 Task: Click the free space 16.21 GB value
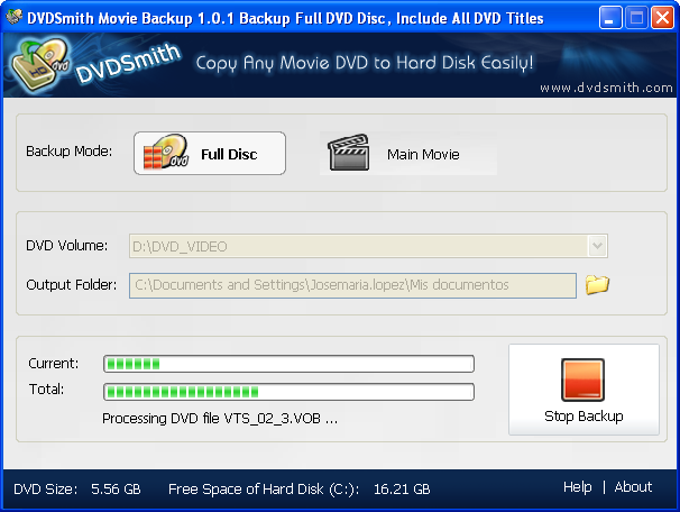[402, 489]
